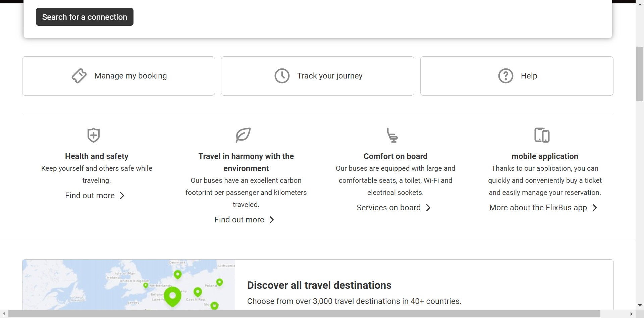Click the clock icon for Track your journey
This screenshot has height=318, width=644.
pos(282,76)
